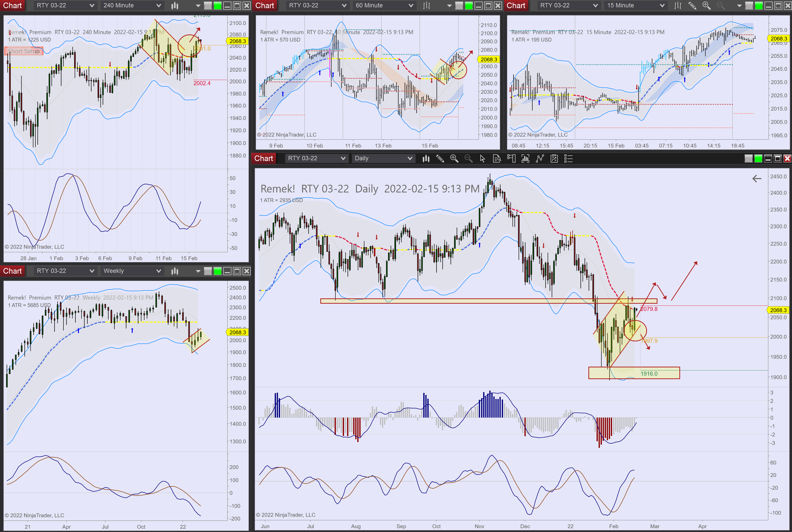Click Zoom In magnifier on Daily chart
792x532 pixels.
(x=454, y=158)
